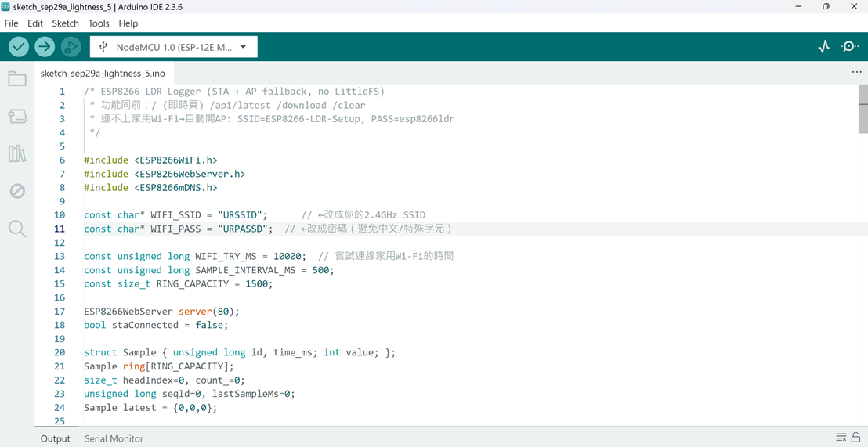868x447 pixels.
Task: Open the Serial Plotter icon
Action: pyautogui.click(x=824, y=47)
